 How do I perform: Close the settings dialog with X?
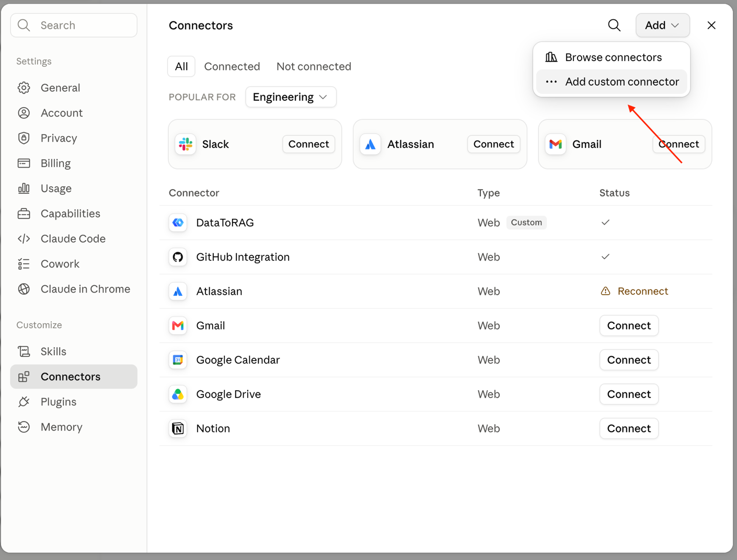[x=711, y=25]
